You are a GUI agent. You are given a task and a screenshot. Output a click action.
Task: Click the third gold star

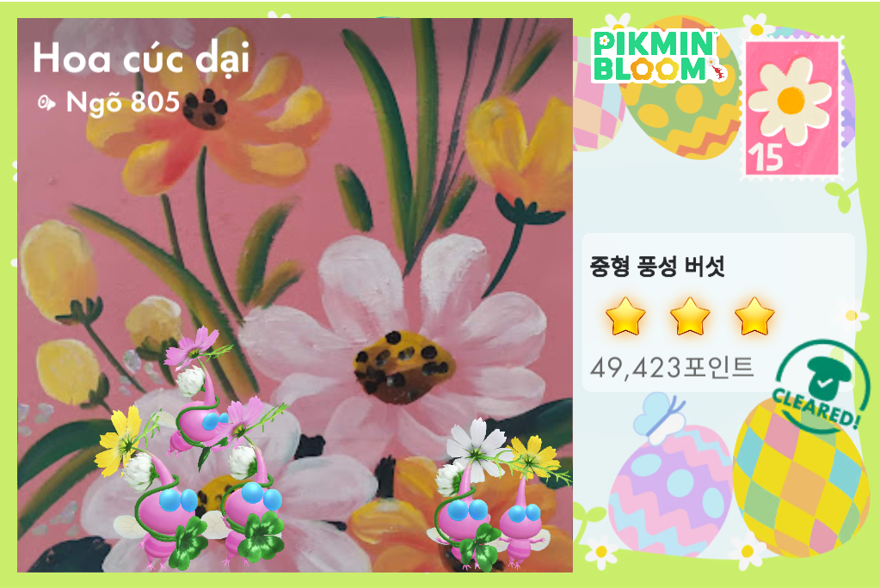coord(754,316)
